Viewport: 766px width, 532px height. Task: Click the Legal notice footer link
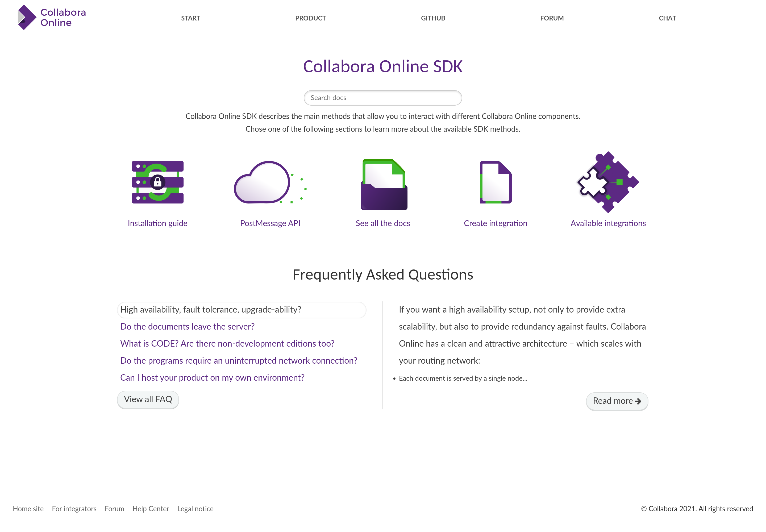195,509
